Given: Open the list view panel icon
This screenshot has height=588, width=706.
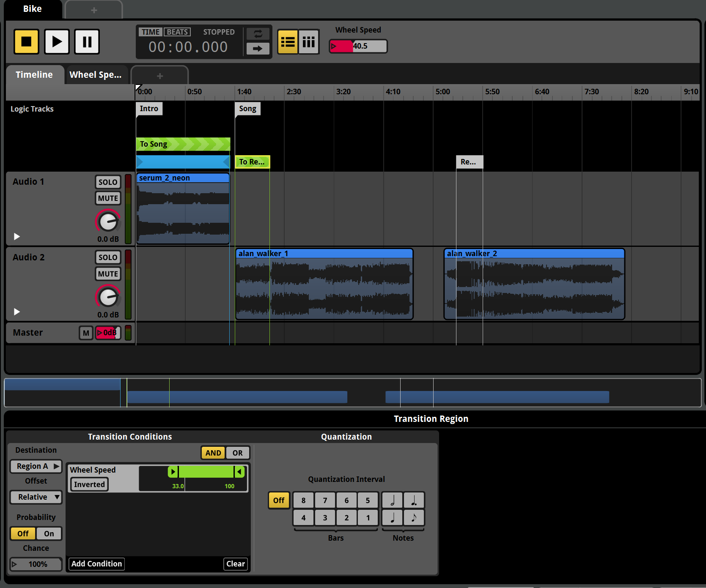Looking at the screenshot, I should click(x=288, y=41).
